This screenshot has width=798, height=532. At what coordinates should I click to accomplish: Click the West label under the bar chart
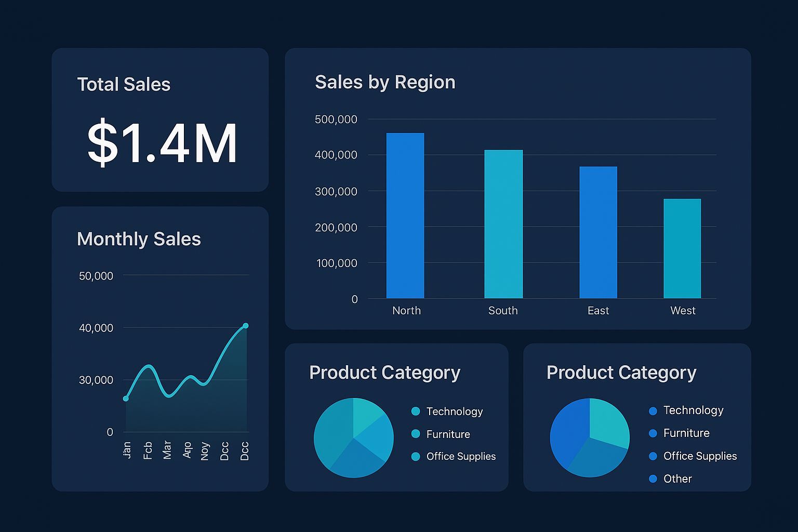683,311
